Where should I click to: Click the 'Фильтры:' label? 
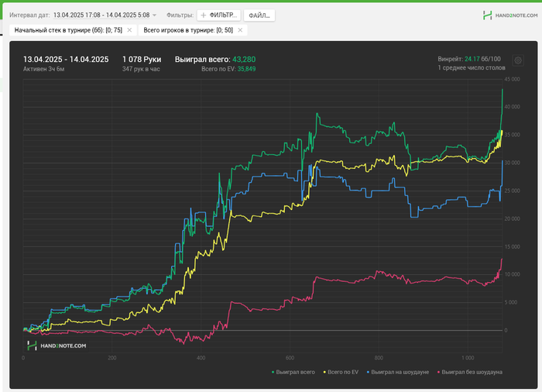(x=180, y=15)
